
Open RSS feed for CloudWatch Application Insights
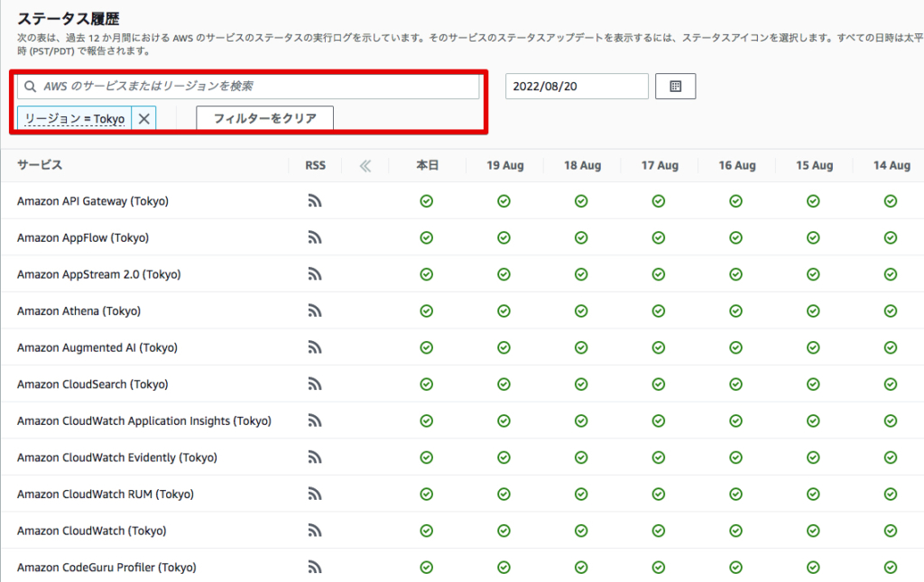point(315,420)
